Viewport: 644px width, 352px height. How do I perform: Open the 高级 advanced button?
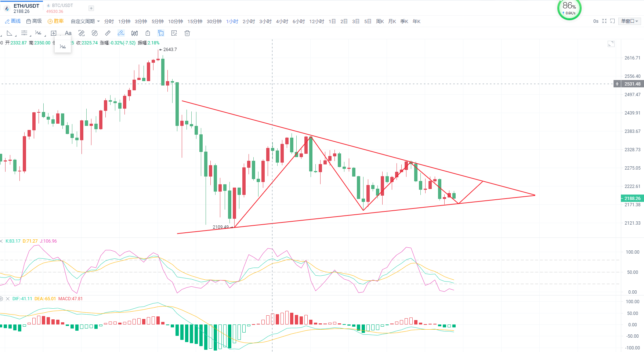pyautogui.click(x=34, y=21)
